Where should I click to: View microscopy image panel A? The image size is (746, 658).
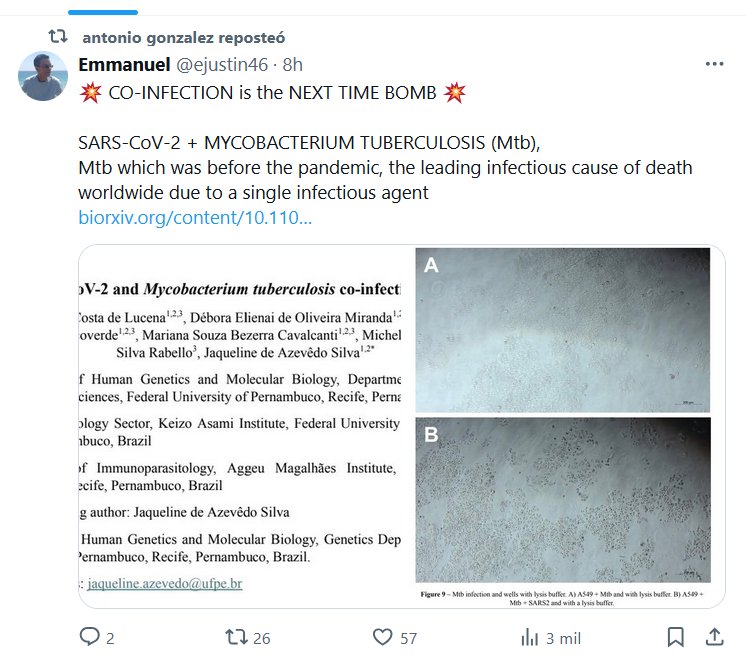point(563,330)
